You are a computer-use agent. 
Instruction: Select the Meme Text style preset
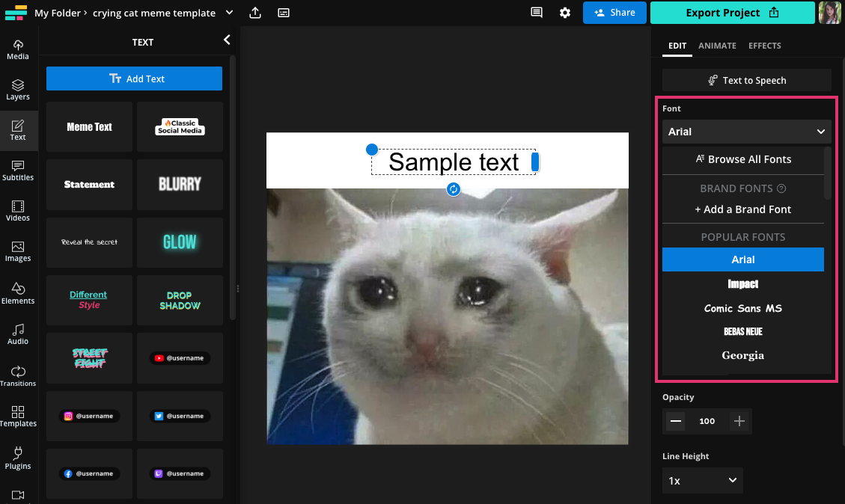(x=89, y=127)
